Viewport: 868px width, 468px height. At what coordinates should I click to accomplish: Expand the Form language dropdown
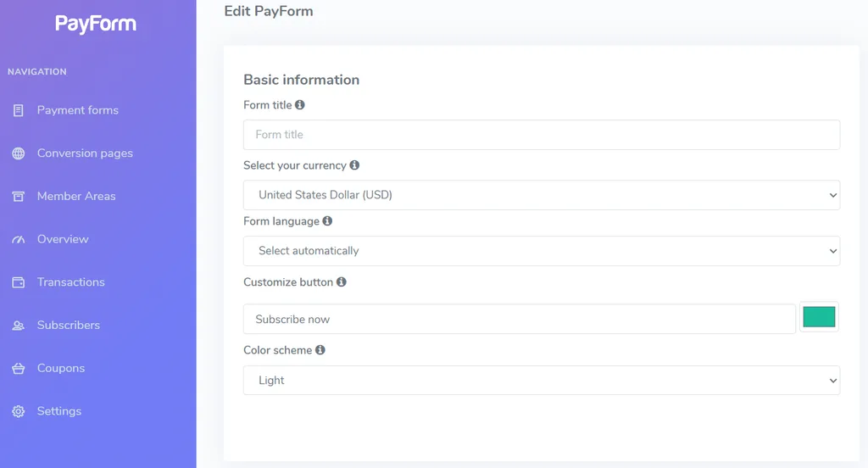(x=542, y=251)
